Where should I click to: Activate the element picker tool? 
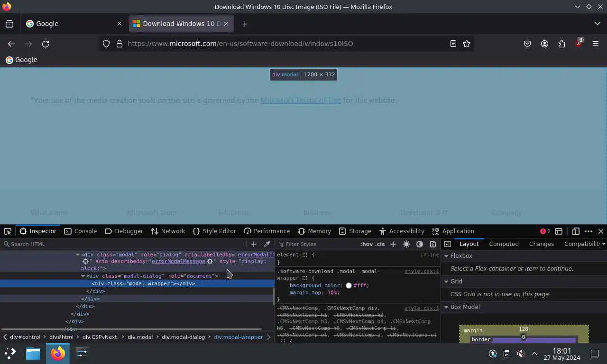pos(8,231)
